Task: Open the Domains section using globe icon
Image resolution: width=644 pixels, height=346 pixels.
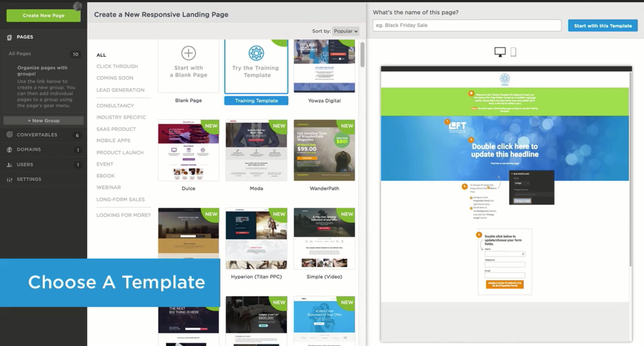Action: pos(9,149)
